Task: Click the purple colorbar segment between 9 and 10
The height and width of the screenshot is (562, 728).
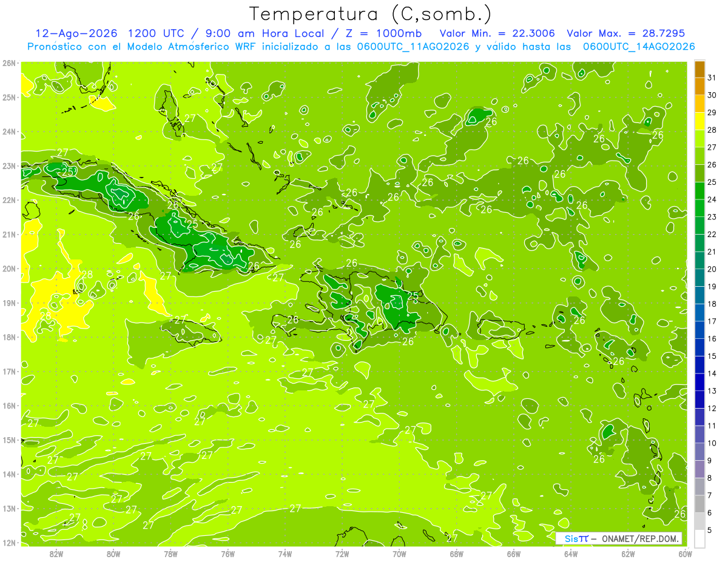Action: point(699,452)
